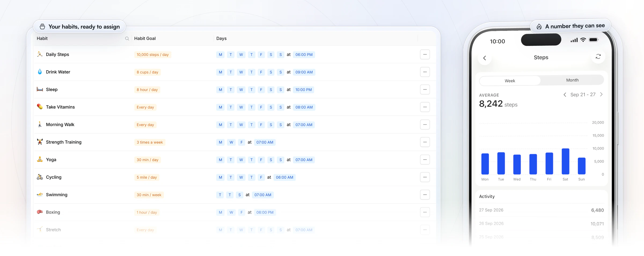Open the three-dot menu for Boxing row

425,212
